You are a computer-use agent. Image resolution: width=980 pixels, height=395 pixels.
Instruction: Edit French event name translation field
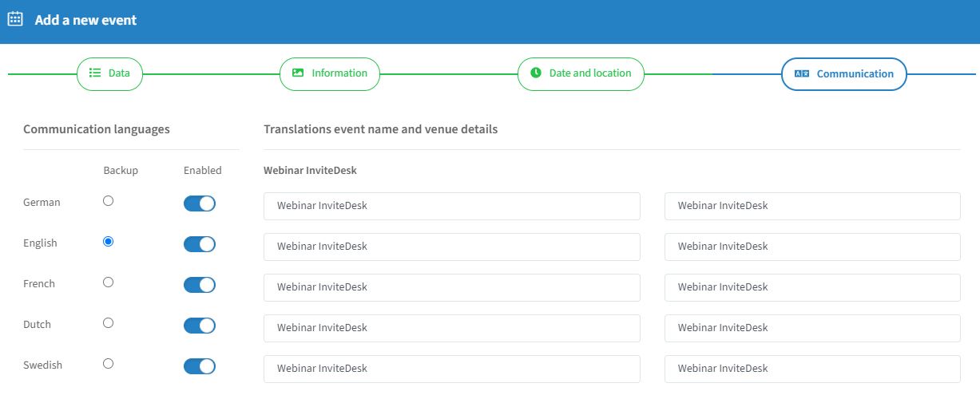pos(452,287)
